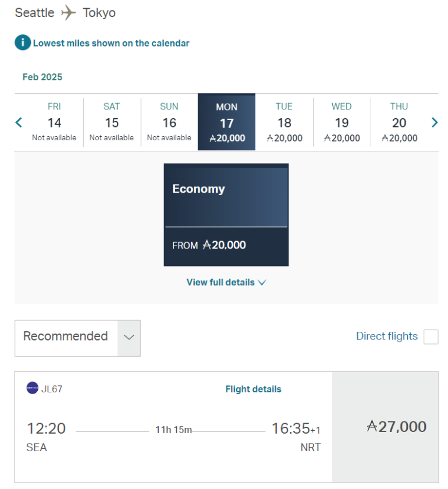Select Monday 17 date tab
Image resolution: width=448 pixels, height=489 pixels.
226,122
